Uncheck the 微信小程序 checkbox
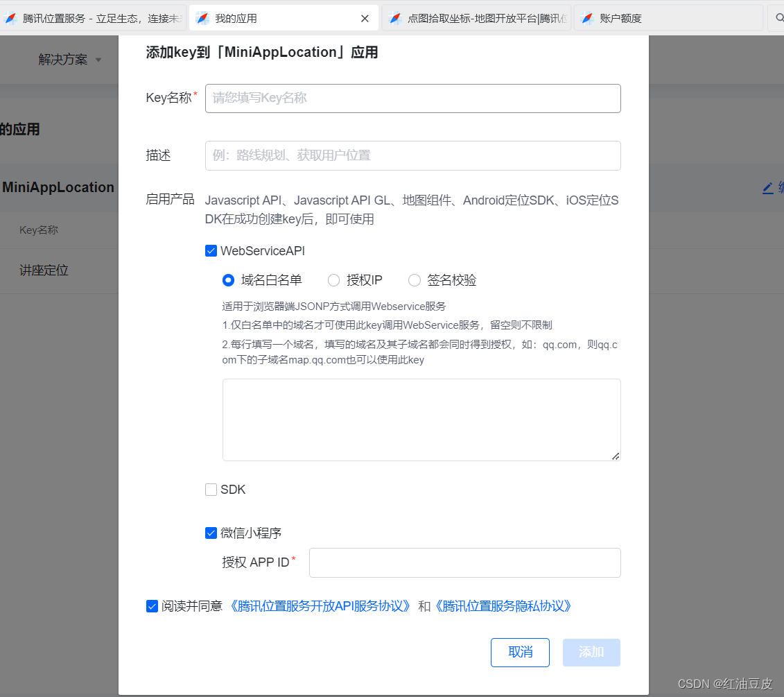 (211, 533)
